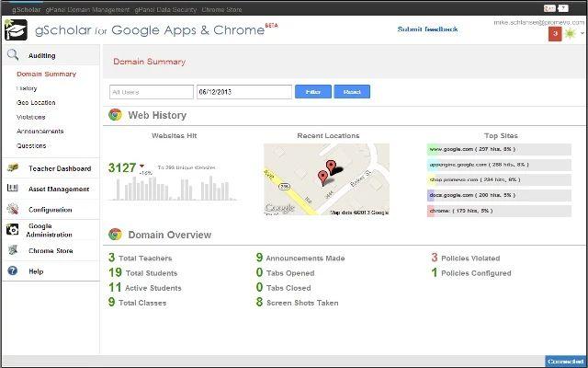
Task: Click 3 Total Teachers stat
Action: click(x=141, y=258)
